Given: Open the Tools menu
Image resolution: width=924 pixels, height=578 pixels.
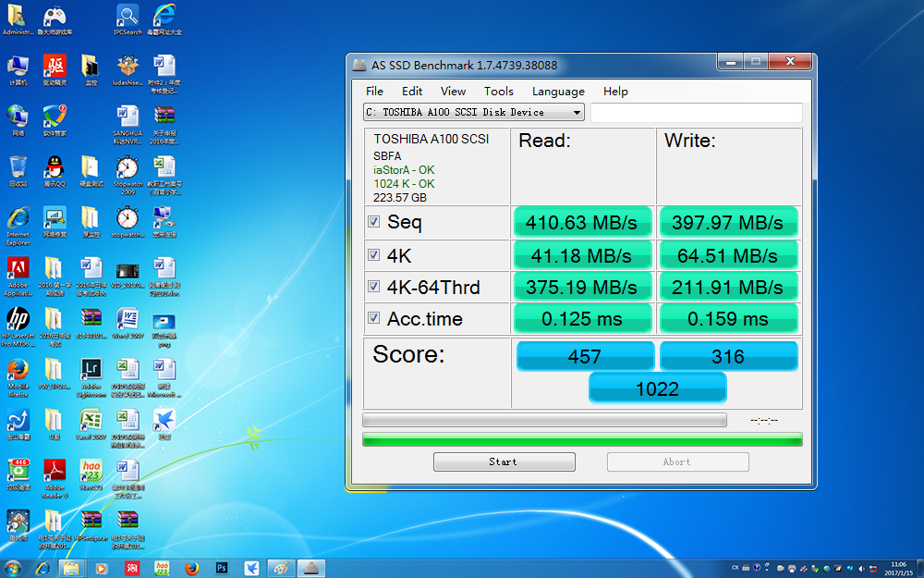Looking at the screenshot, I should (499, 91).
